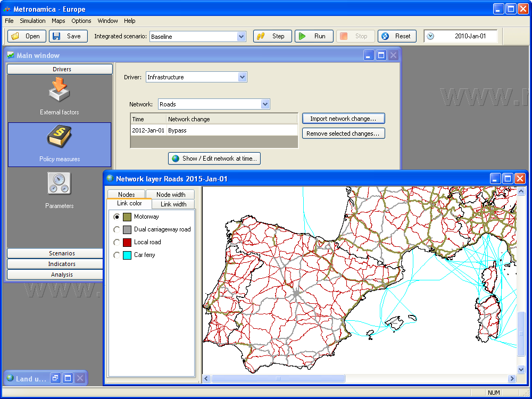Click the clock icon beside the date
532x399 pixels.
(430, 36)
